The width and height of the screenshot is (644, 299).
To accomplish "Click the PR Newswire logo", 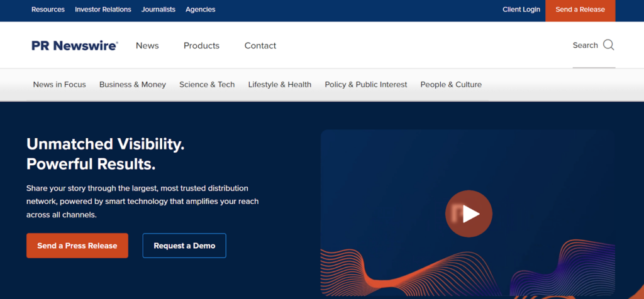I will (74, 46).
